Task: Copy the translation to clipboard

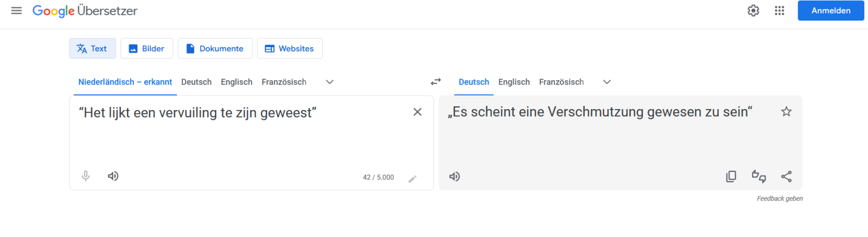Action: (731, 176)
